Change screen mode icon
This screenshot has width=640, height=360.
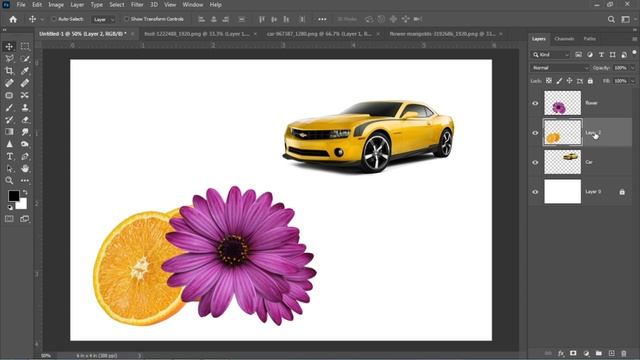25,219
